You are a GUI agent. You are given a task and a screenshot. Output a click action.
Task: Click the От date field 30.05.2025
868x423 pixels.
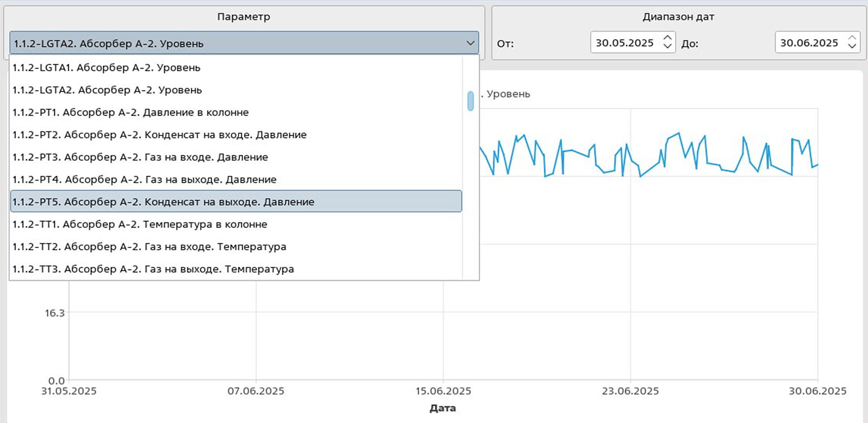pos(624,42)
